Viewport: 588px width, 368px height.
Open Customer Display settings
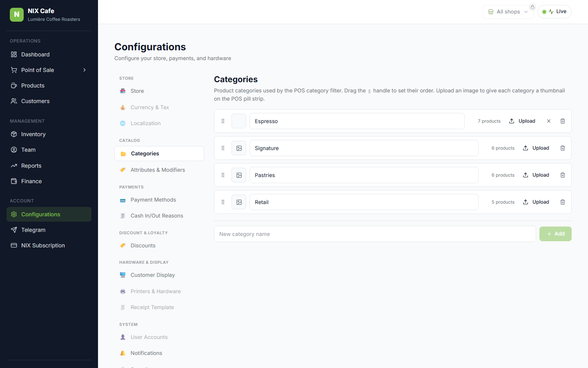coord(159,275)
